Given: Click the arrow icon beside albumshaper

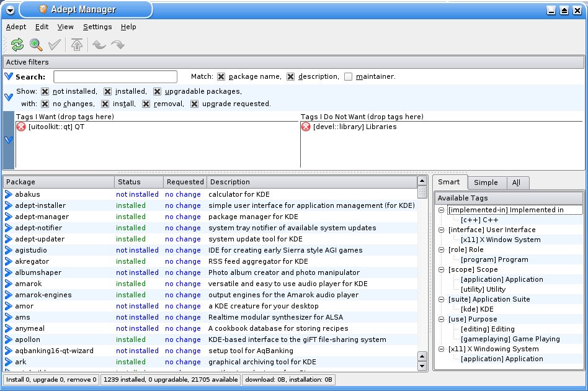Looking at the screenshot, I should tap(9, 272).
